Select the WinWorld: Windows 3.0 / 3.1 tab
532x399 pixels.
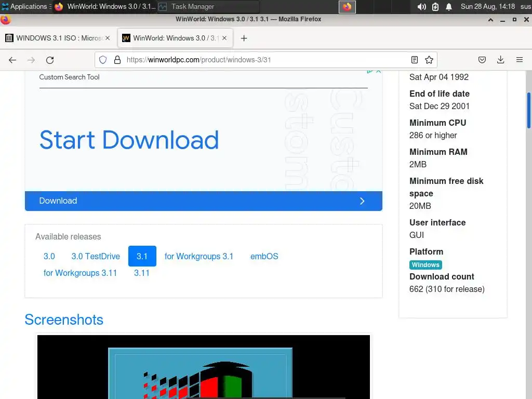(x=175, y=38)
